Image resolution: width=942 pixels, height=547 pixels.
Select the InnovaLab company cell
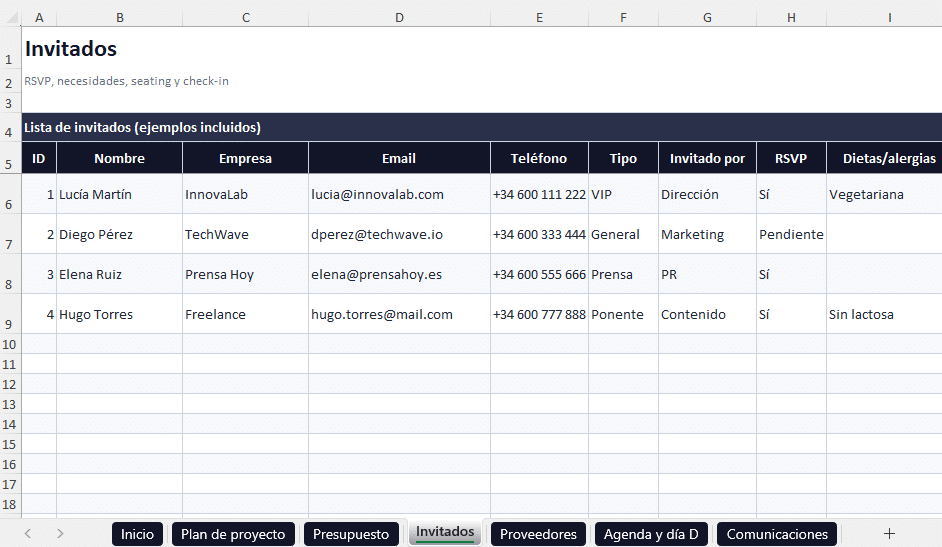pyautogui.click(x=246, y=194)
